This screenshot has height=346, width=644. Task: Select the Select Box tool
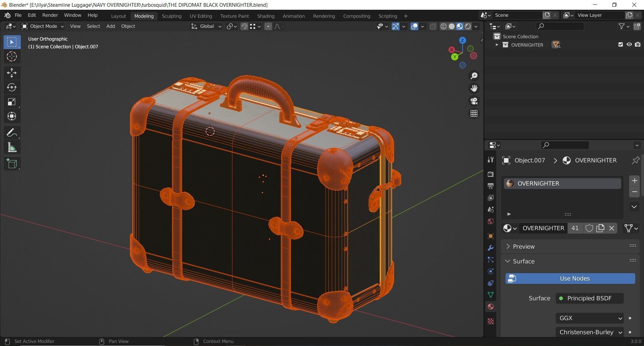tap(12, 42)
